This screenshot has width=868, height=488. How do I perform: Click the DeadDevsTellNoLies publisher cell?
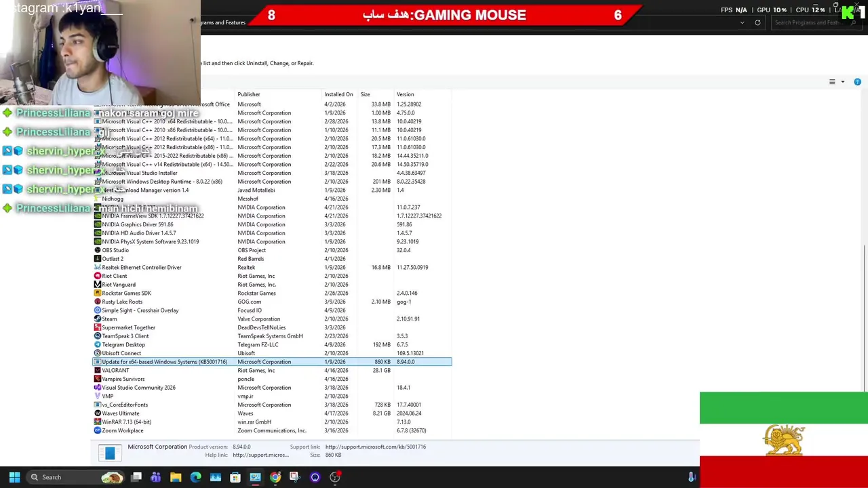262,327
